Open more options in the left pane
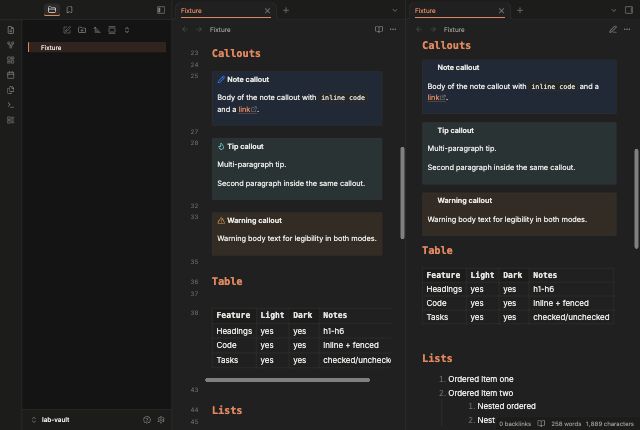Viewport: 640px width, 430px height. click(x=393, y=29)
